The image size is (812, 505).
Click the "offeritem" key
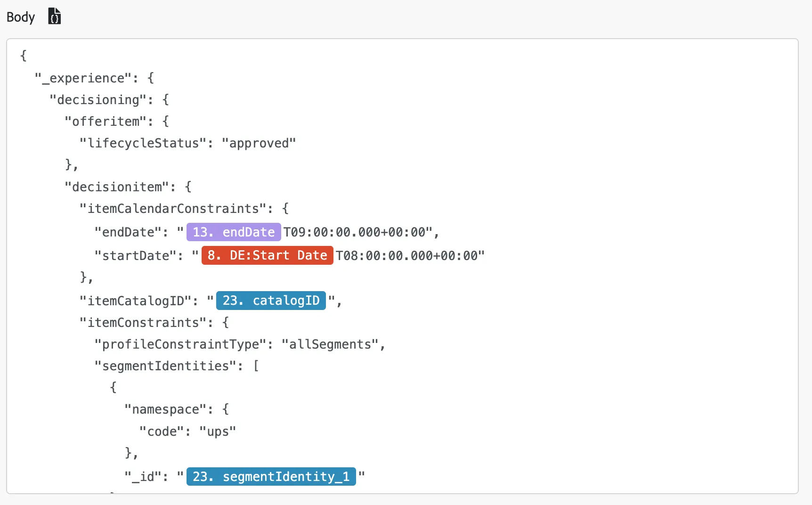[106, 122]
